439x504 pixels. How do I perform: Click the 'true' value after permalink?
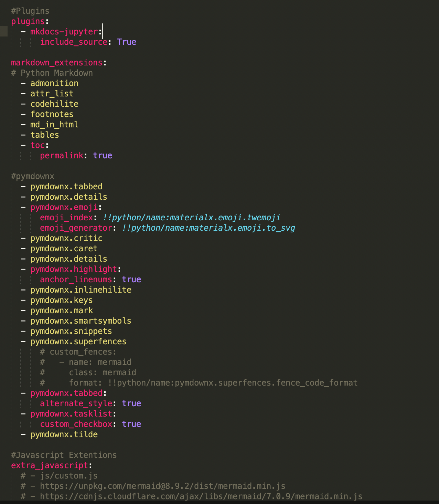(103, 156)
